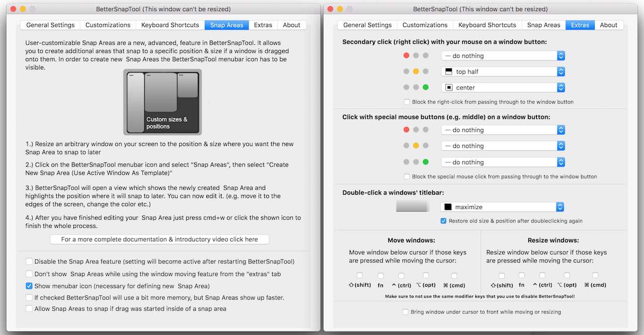This screenshot has width=644, height=335.
Task: Open top half action dropdown
Action: click(503, 71)
